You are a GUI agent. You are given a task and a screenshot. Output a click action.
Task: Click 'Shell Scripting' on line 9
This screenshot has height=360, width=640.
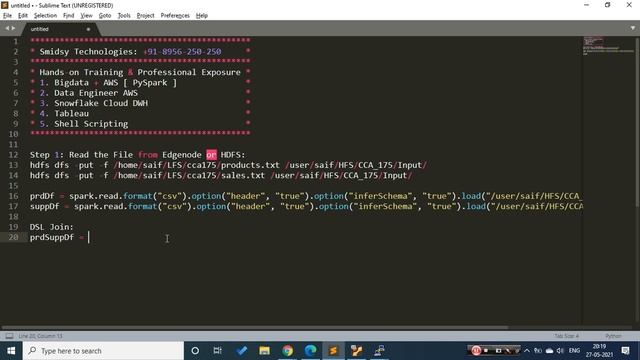pos(91,124)
